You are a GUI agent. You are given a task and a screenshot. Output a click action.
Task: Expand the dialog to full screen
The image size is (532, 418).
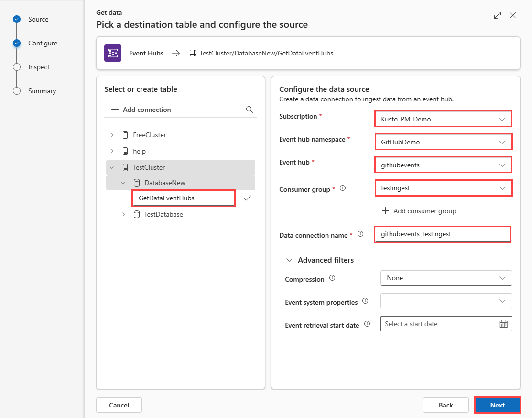pos(498,15)
